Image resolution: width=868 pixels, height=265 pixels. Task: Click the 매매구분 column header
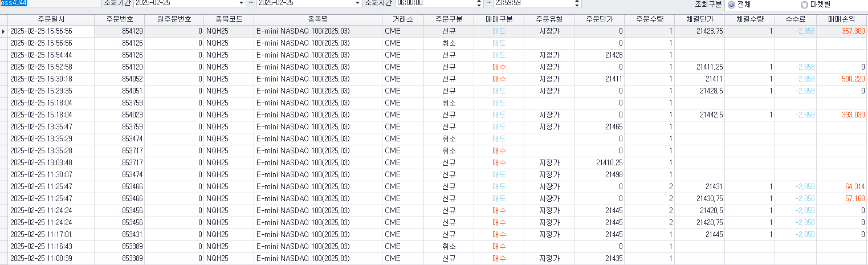pyautogui.click(x=499, y=19)
